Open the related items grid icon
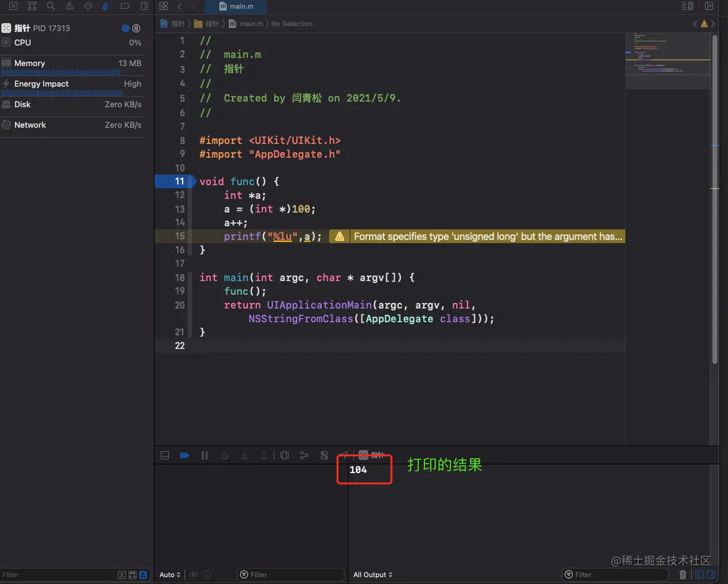This screenshot has height=584, width=728. pyautogui.click(x=163, y=6)
